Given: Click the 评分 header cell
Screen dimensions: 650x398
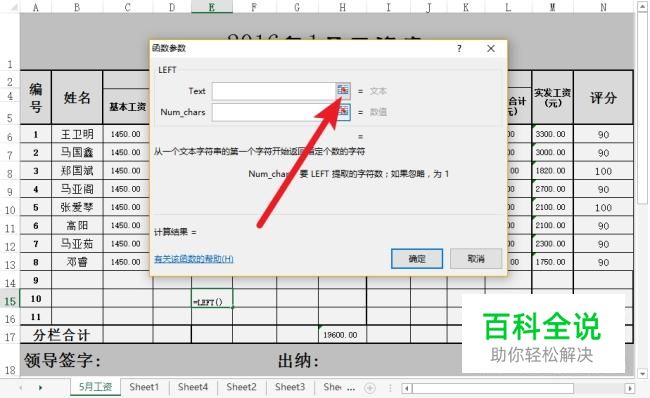Looking at the screenshot, I should click(x=603, y=97).
